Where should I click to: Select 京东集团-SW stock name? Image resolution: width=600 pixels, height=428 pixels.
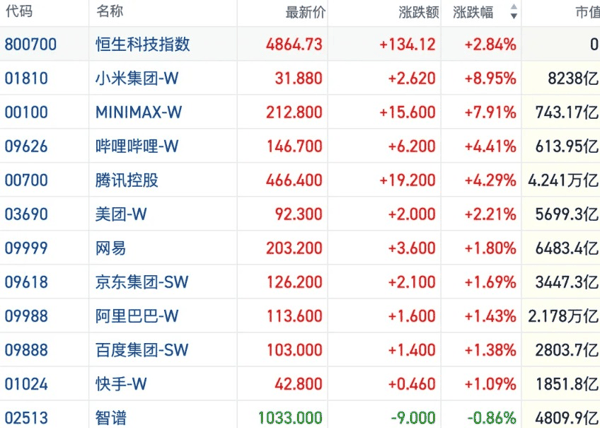click(142, 282)
